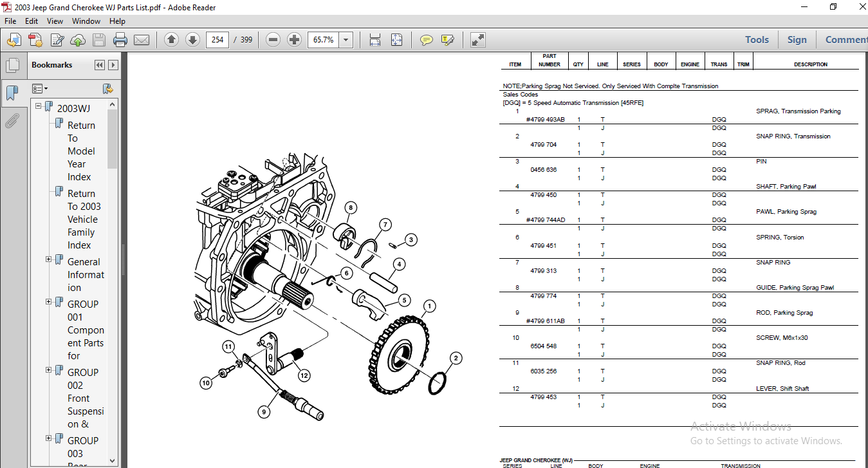
Task: Click part number 4799 704
Action: coord(543,145)
